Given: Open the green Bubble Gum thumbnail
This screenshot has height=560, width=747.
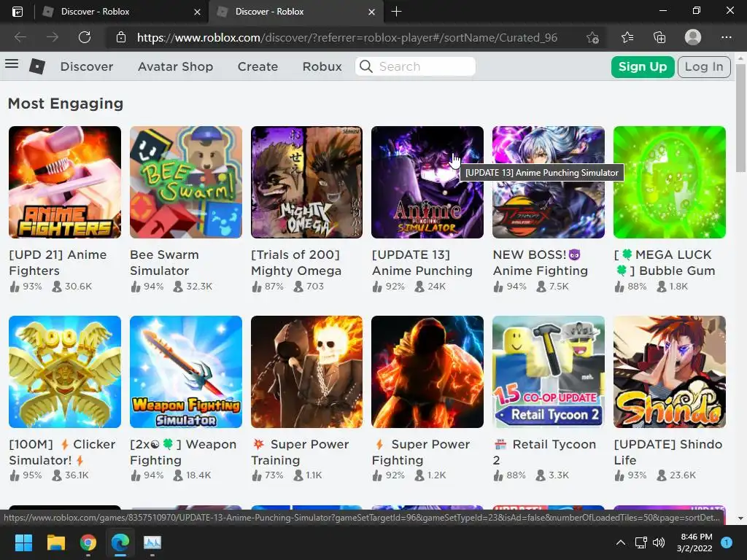Looking at the screenshot, I should point(670,182).
